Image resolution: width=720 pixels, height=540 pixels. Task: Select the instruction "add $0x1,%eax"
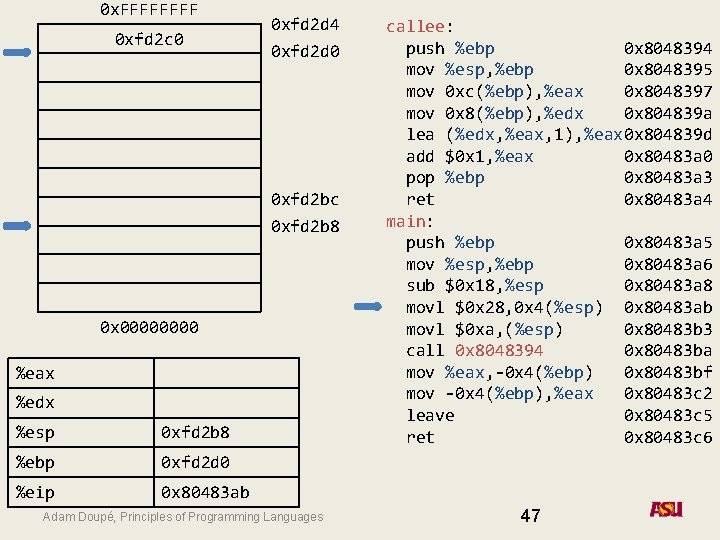pos(470,157)
